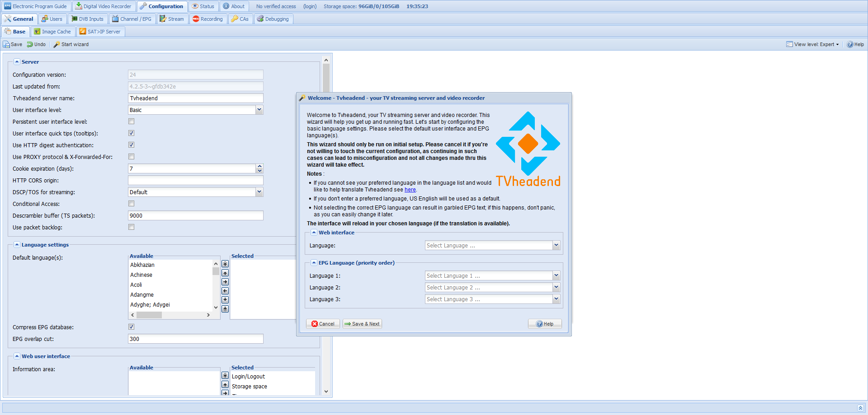The height and width of the screenshot is (415, 868).
Task: Collapse the Web user interface section
Action: coord(17,356)
